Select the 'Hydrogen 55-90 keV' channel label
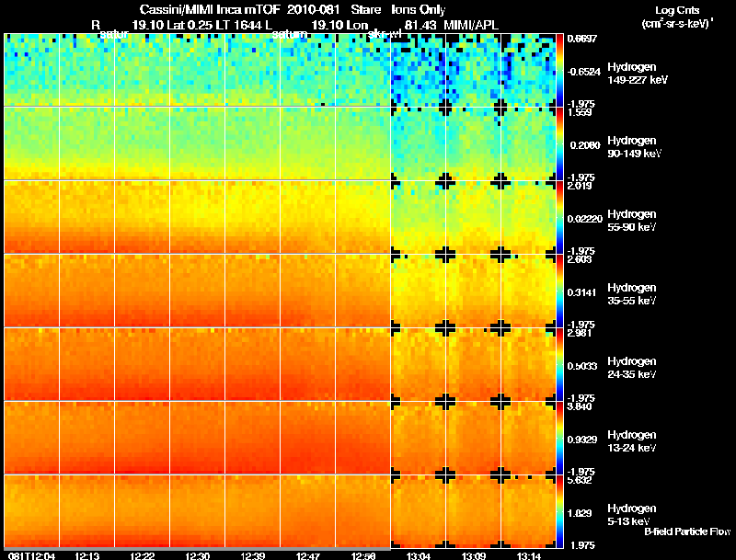Viewport: 736px width, 560px height. coord(632,221)
